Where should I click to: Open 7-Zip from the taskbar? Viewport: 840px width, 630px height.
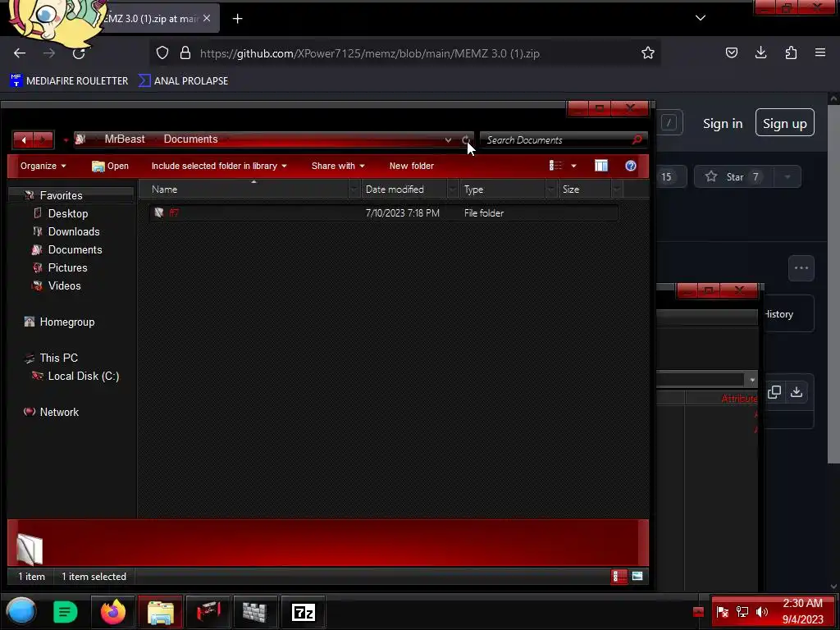(304, 612)
